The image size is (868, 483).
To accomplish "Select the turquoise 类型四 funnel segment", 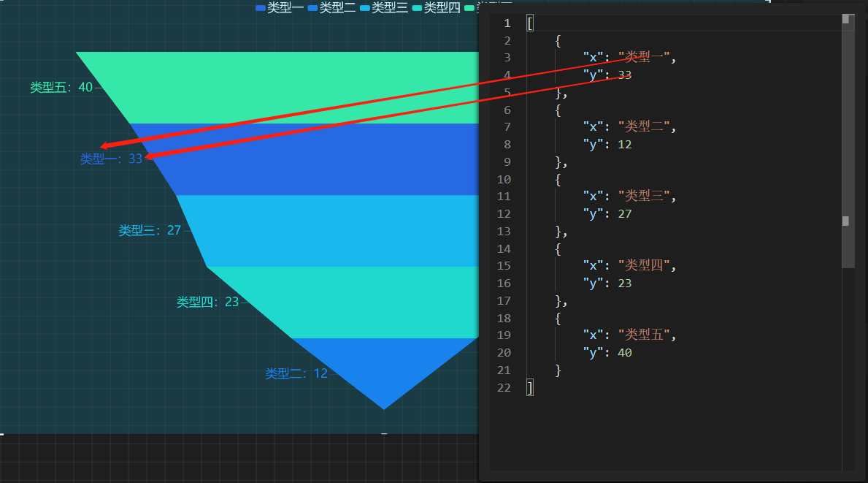I will (354, 302).
